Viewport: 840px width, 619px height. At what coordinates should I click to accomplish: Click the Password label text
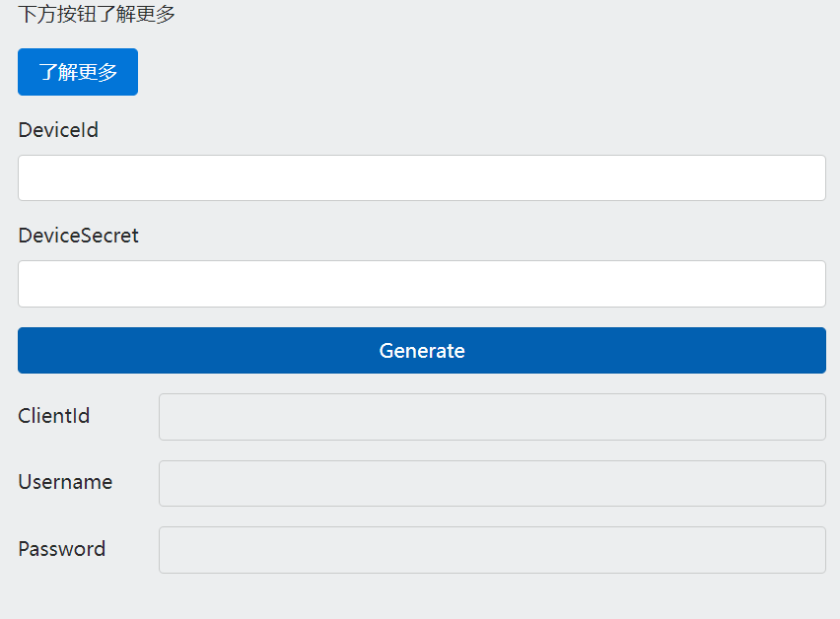62,549
